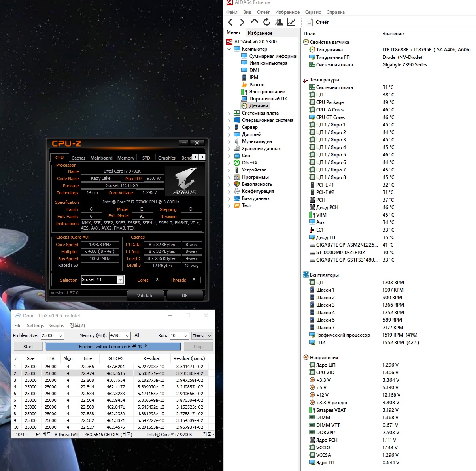Select the IPMI tree entry
The height and width of the screenshot is (471, 476).
coord(251,77)
